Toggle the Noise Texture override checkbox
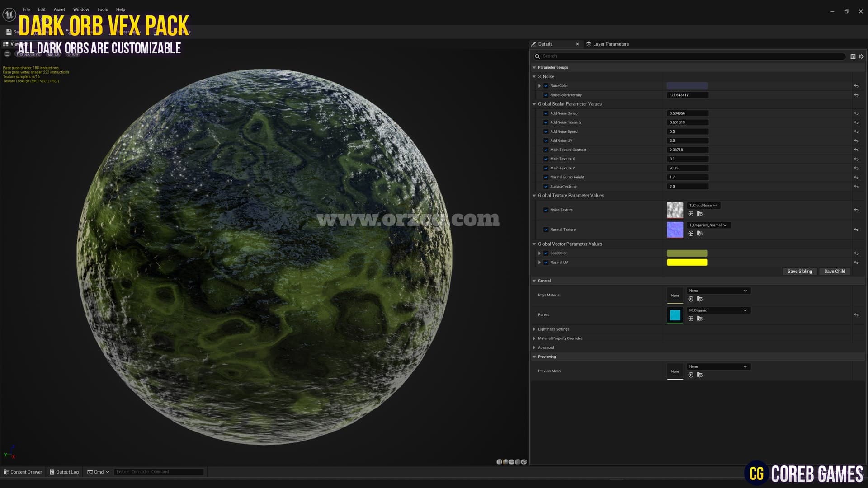This screenshot has height=488, width=868. tap(546, 210)
